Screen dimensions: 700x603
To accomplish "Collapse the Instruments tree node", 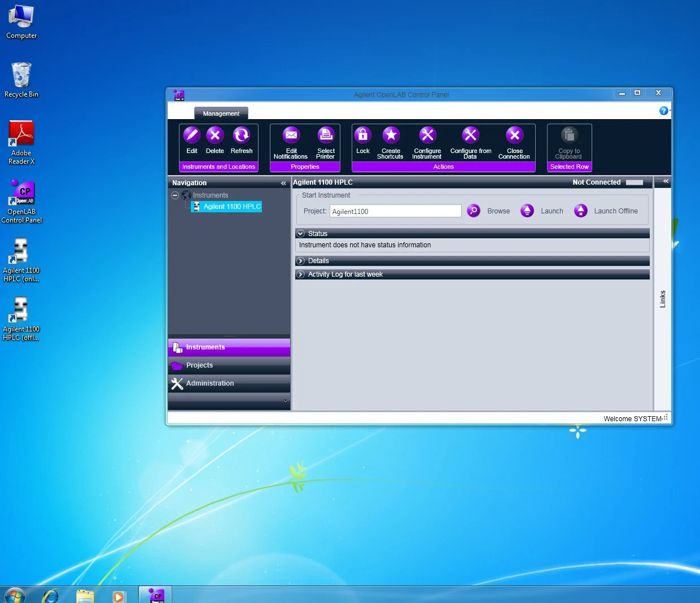I will pos(175,195).
